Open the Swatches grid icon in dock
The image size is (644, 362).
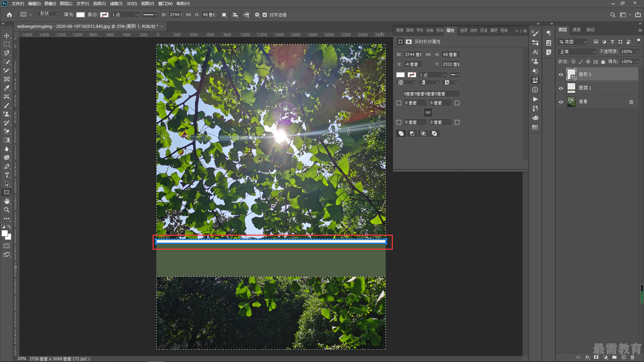point(535,127)
